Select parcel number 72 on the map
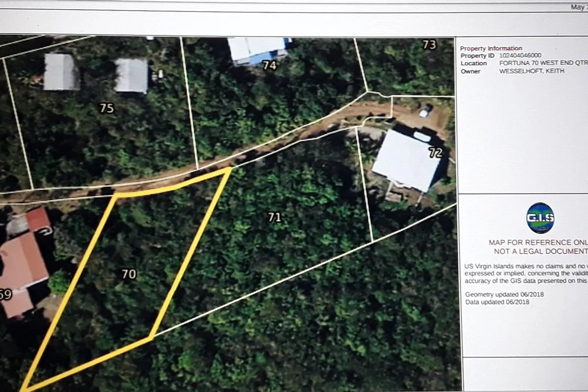 tap(435, 153)
